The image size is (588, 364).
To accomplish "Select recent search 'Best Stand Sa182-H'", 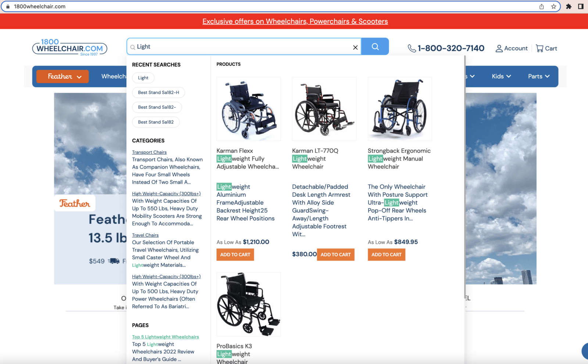I will click(158, 93).
